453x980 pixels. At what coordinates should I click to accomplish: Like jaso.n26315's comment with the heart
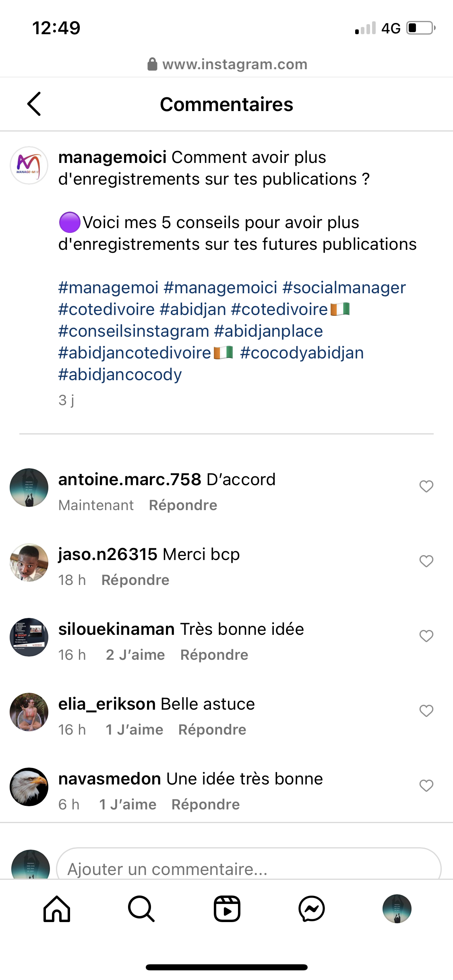pos(426,561)
